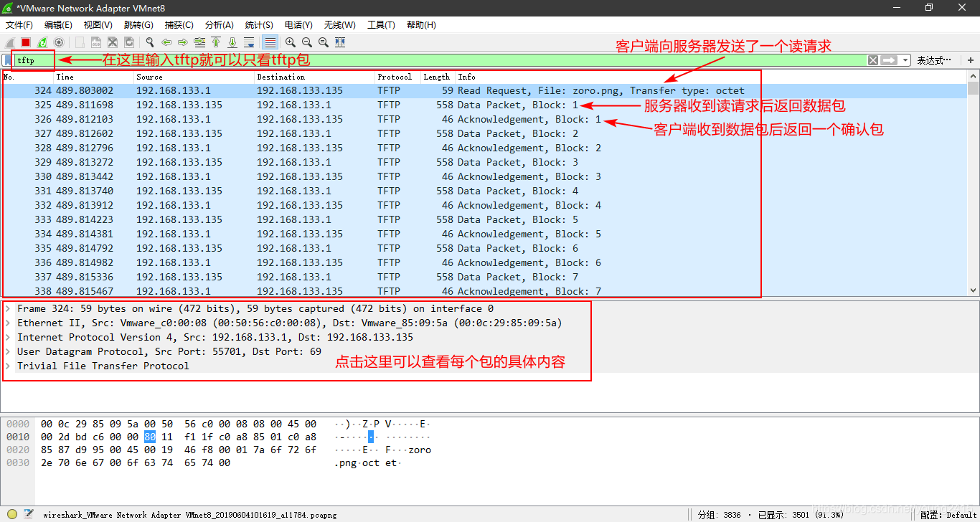This screenshot has height=522, width=980.
Task: Go back to previous packet arrow
Action: [166, 42]
